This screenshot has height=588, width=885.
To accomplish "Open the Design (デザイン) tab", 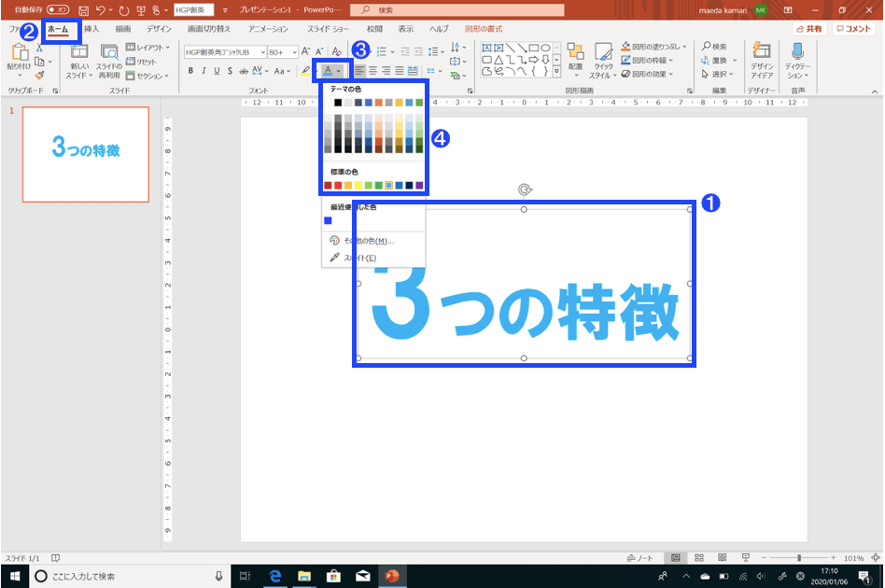I will coord(159,29).
